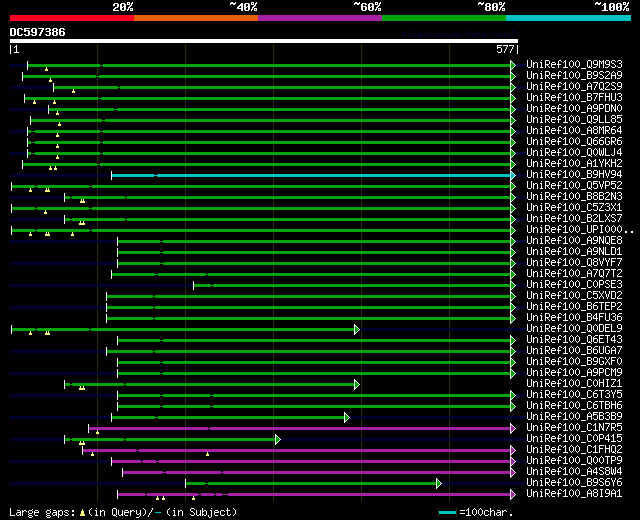Click the end arrowhead of C0P415 alignment
Viewport: 640px width, 520px height.
278,440
